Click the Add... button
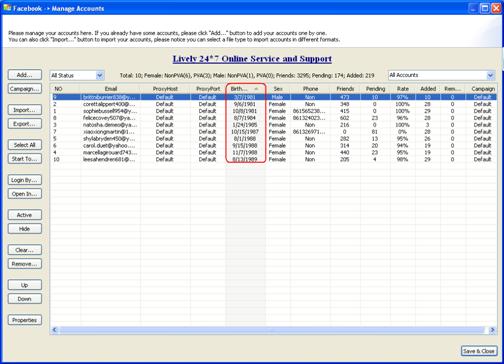Image resolution: width=504 pixels, height=364 pixels. (25, 75)
